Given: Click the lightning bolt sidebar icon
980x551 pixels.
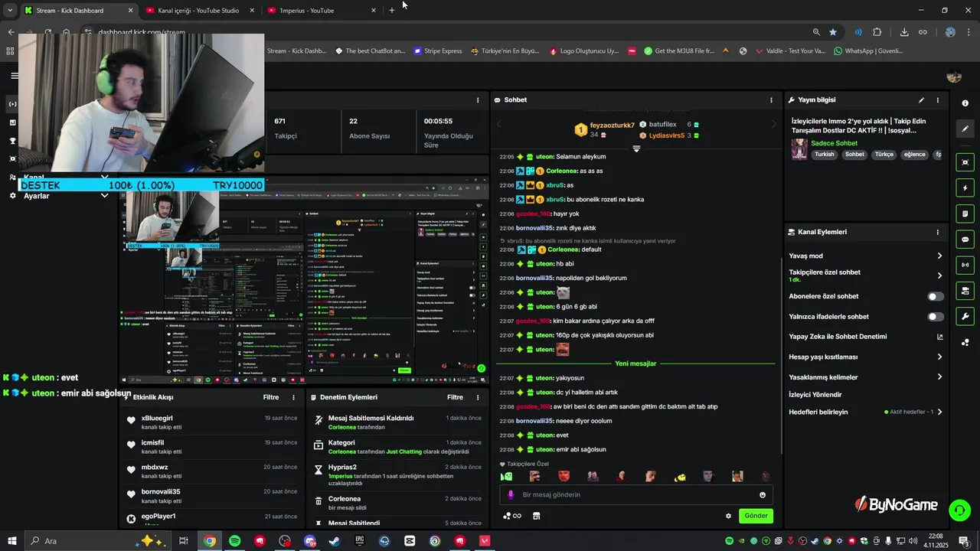Looking at the screenshot, I should (965, 188).
